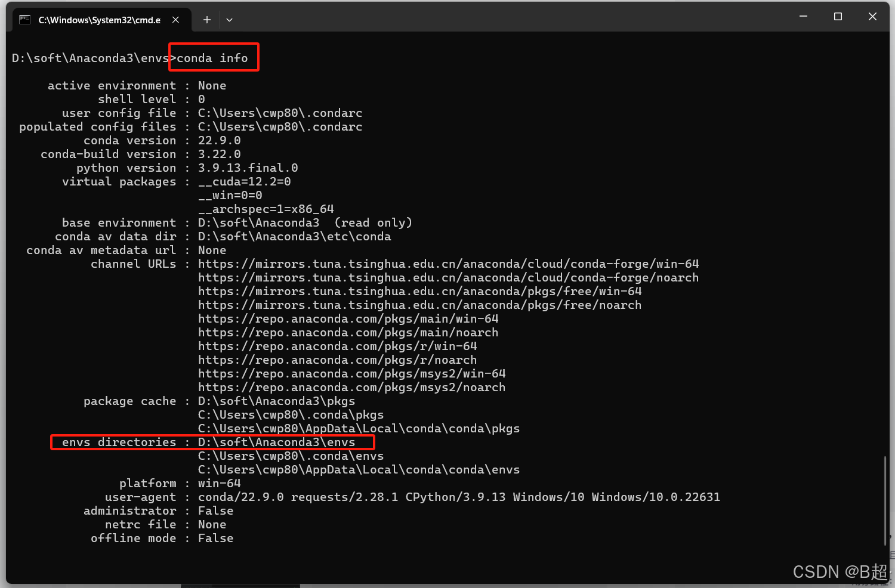Image resolution: width=895 pixels, height=588 pixels.
Task: Click repo.anaconda.com pkgs/msys2/noarch URL
Action: [x=352, y=387]
